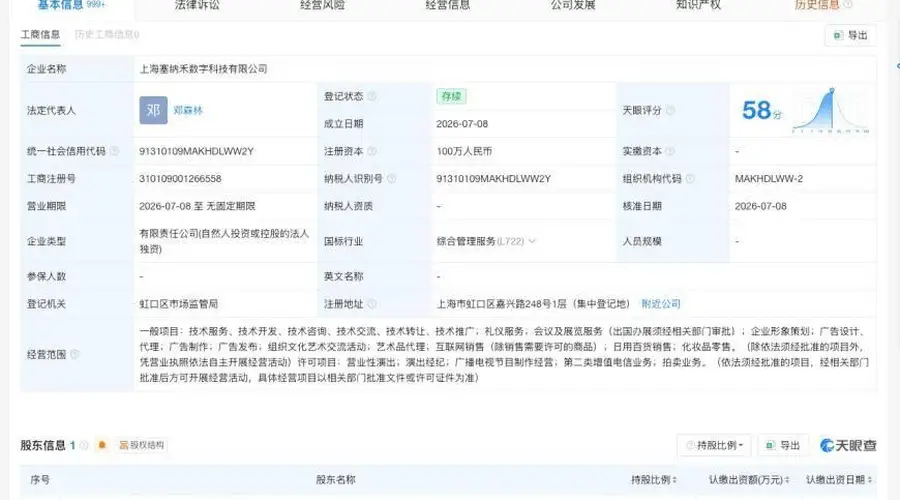Click the help icon beside 历史信息 tab
Image resolution: width=900 pixels, height=500 pixels.
tap(847, 5)
